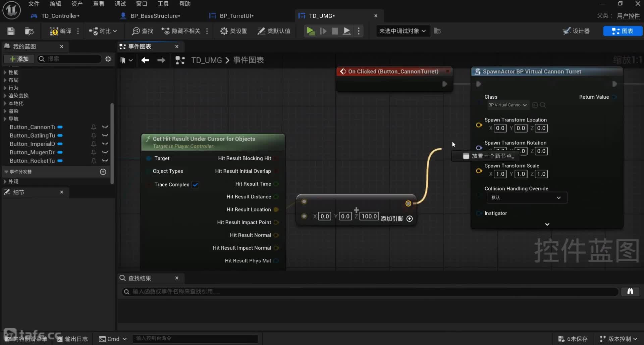The height and width of the screenshot is (345, 644).
Task: Open My Blueprint settings gear
Action: coord(108,59)
